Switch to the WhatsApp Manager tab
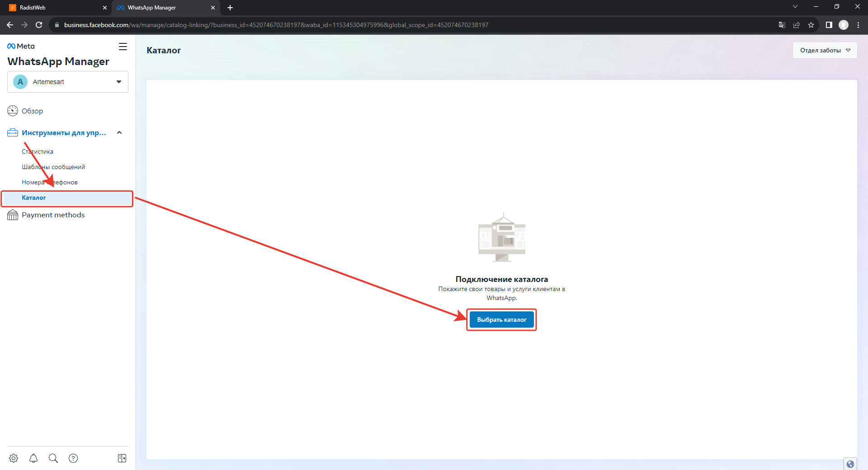868x470 pixels. (x=165, y=8)
